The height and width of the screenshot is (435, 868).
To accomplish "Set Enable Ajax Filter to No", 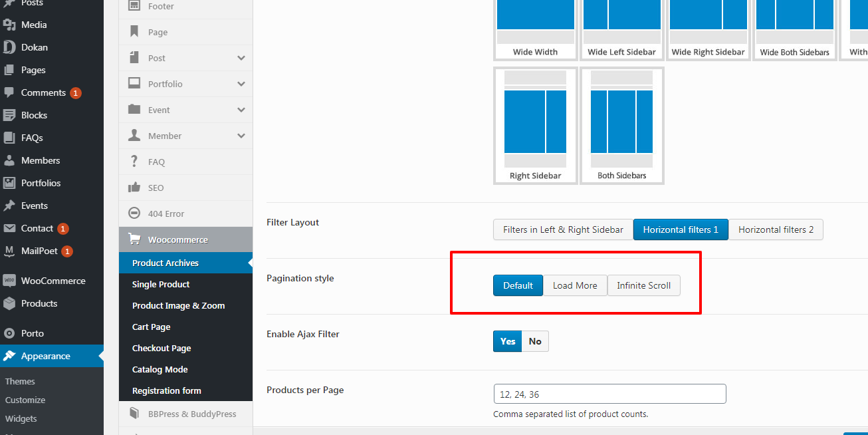I will click(x=535, y=341).
